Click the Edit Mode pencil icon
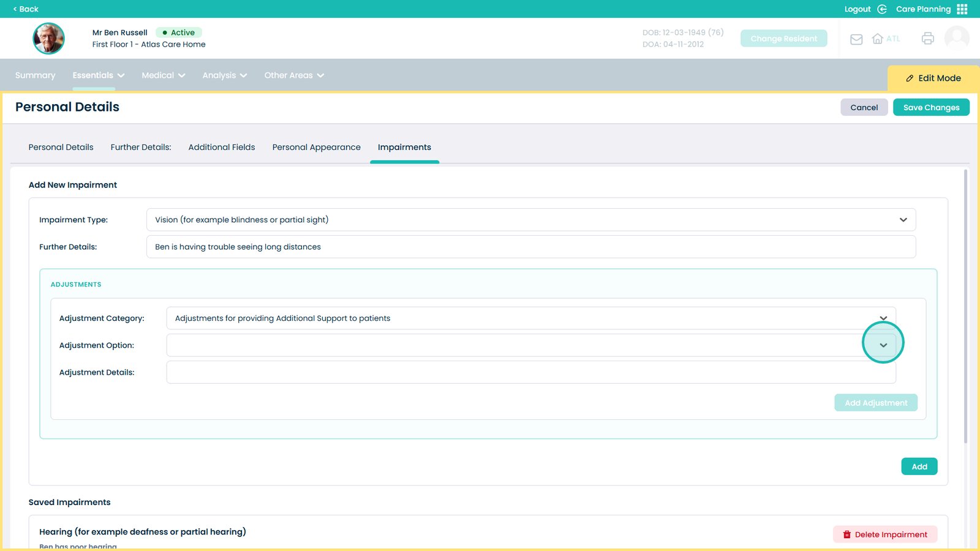The image size is (980, 551). tap(910, 78)
